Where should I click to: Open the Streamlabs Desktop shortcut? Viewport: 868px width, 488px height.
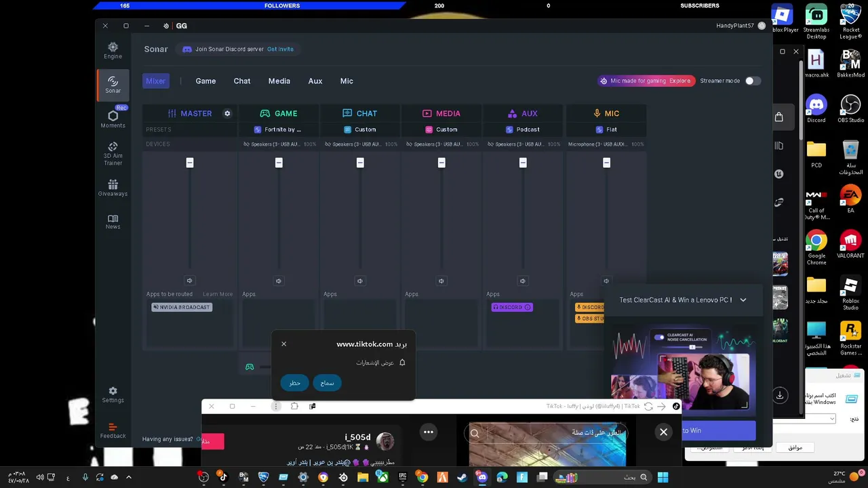[816, 22]
